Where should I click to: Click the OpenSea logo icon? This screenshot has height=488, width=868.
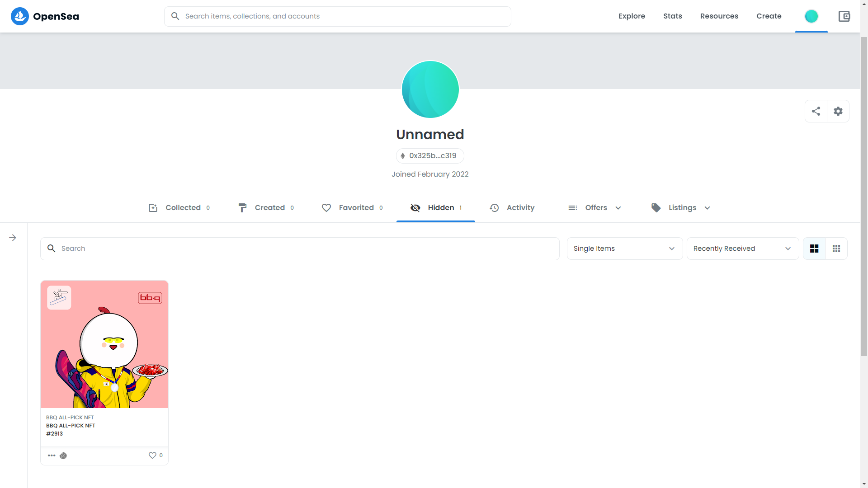20,16
